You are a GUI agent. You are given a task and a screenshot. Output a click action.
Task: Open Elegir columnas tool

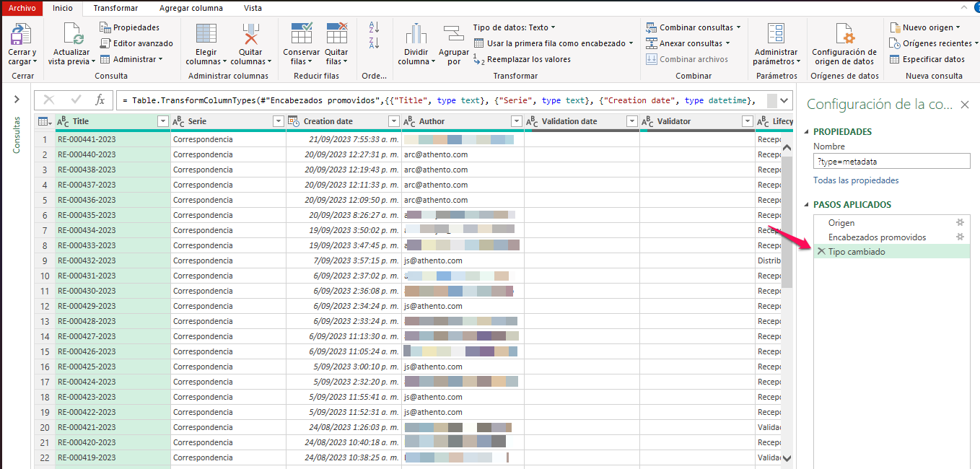(206, 34)
